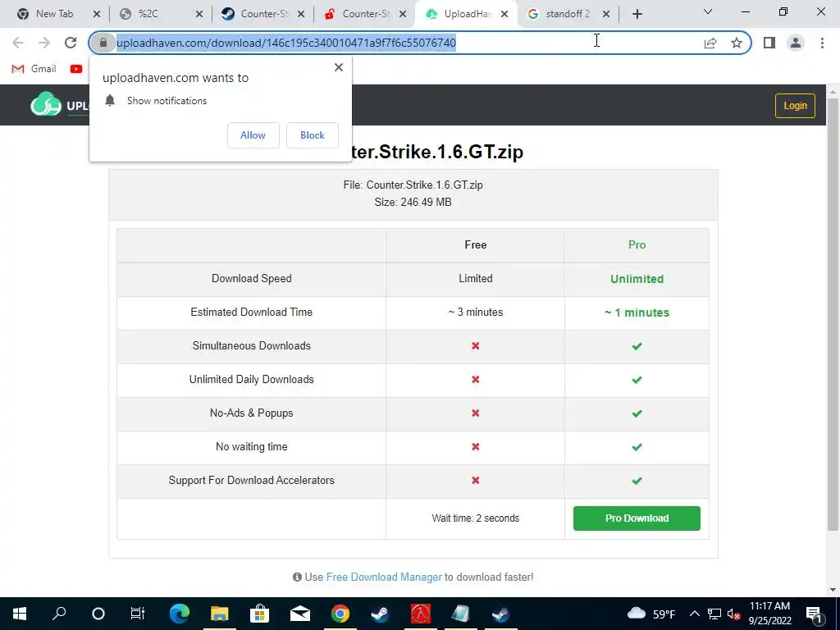The width and height of the screenshot is (840, 630).
Task: Open Chrome three-dot menu
Action: [822, 43]
